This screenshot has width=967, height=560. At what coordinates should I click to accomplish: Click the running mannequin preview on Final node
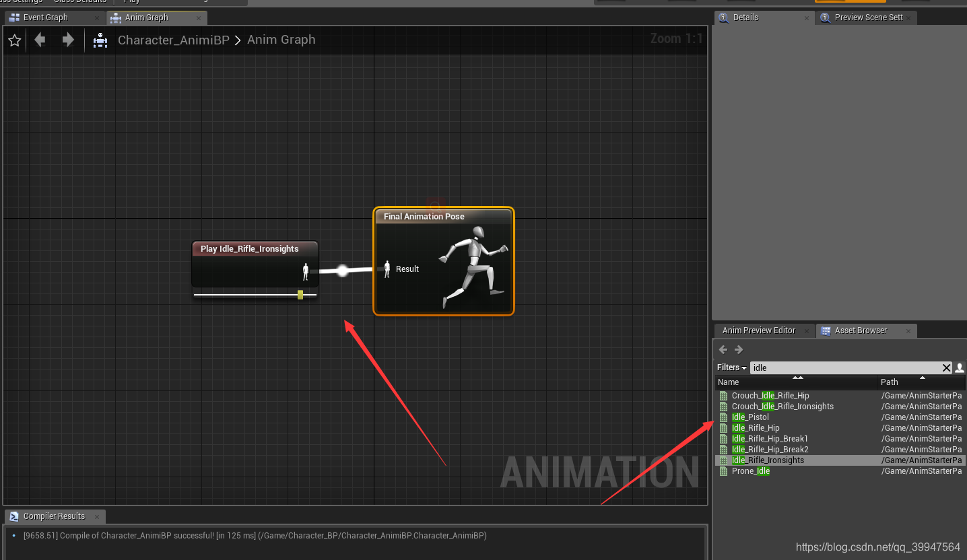click(x=473, y=267)
